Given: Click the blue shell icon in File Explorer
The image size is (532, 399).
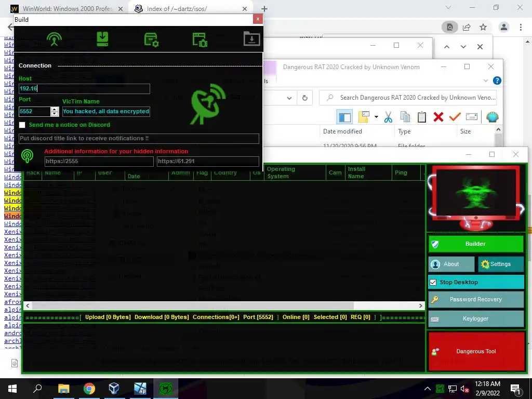Looking at the screenshot, I should tap(493, 117).
